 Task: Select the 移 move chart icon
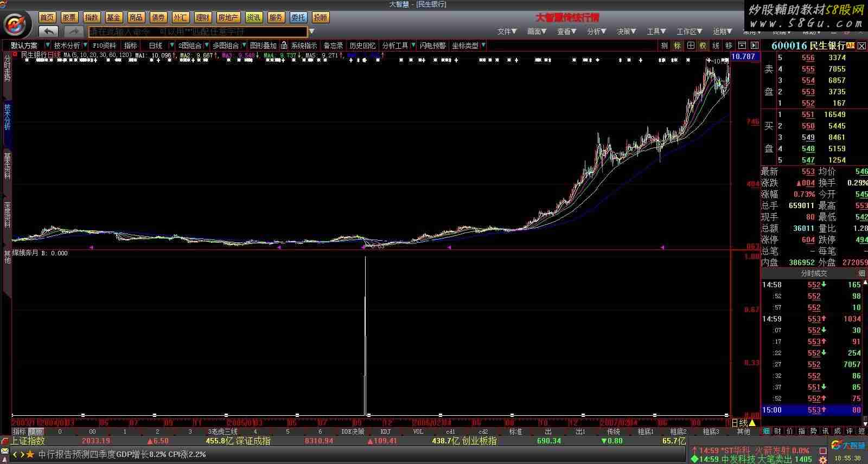(x=729, y=46)
